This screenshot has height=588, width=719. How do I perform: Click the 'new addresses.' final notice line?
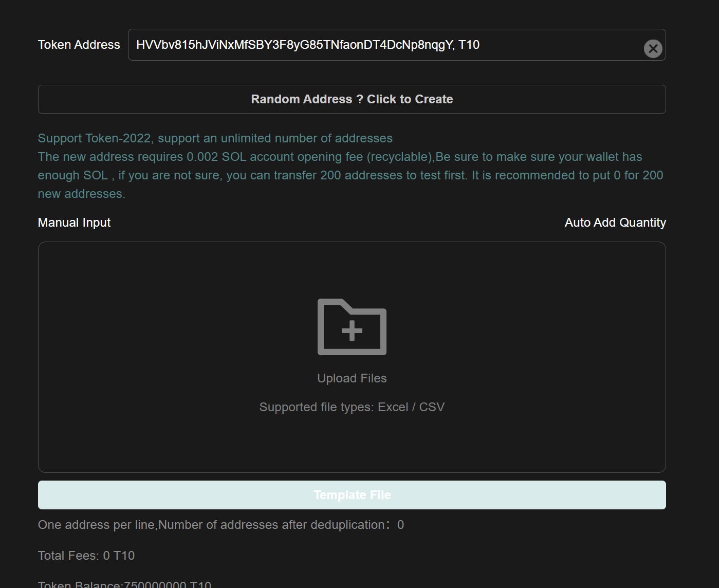point(82,194)
